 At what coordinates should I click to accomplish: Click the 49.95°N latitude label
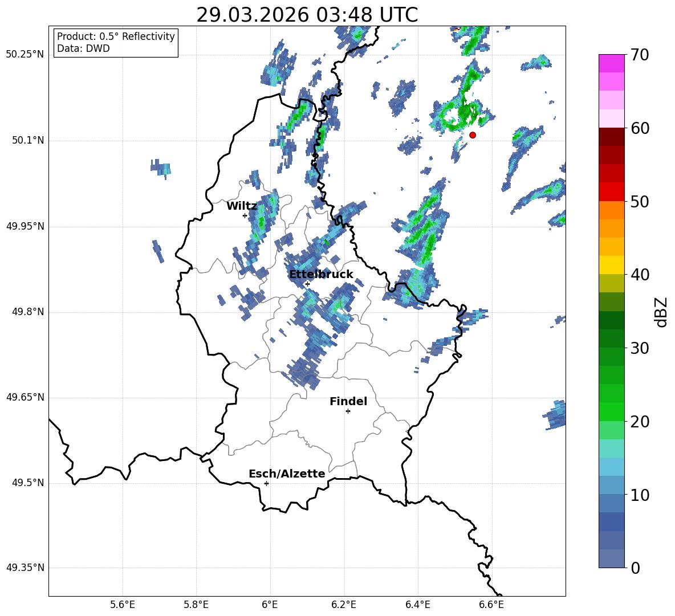[x=25, y=226]
